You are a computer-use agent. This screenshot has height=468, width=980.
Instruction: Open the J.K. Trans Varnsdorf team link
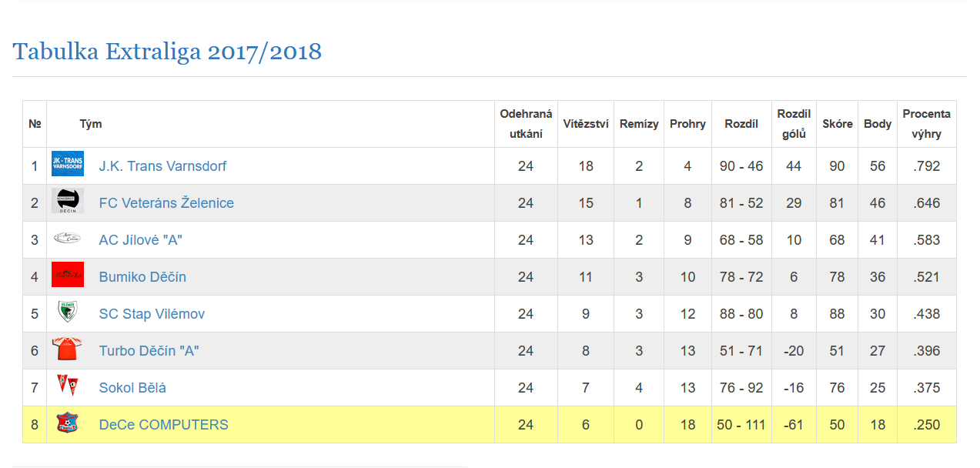(x=162, y=166)
